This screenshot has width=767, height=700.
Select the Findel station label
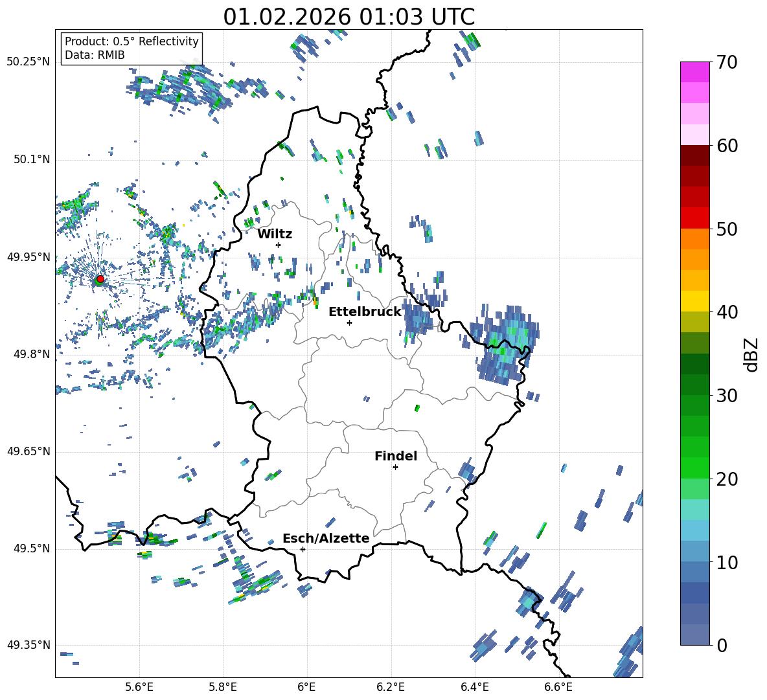pyautogui.click(x=396, y=456)
